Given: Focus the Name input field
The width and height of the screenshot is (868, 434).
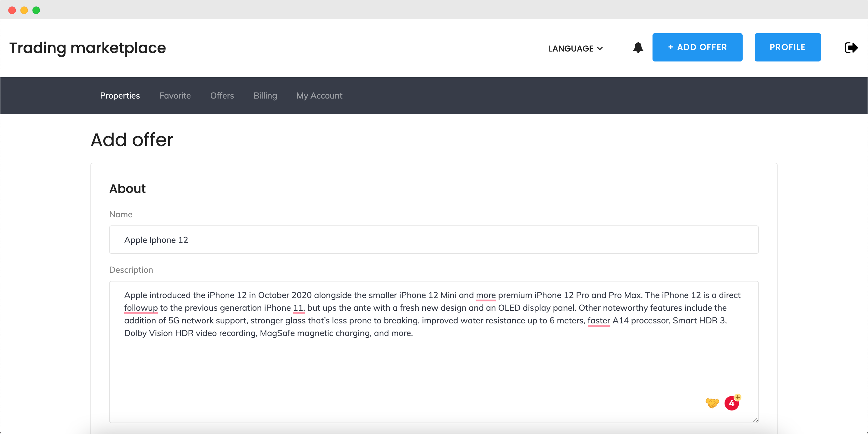Looking at the screenshot, I should [434, 240].
